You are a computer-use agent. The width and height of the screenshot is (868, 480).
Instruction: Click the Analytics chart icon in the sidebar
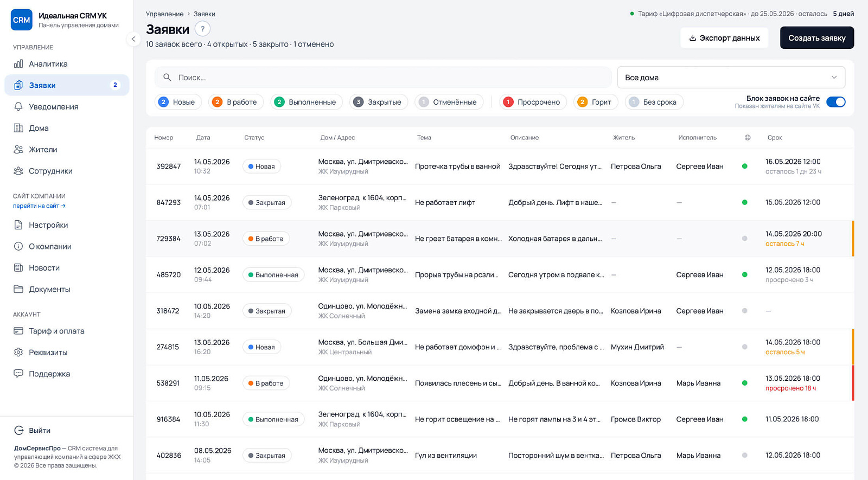[18, 64]
